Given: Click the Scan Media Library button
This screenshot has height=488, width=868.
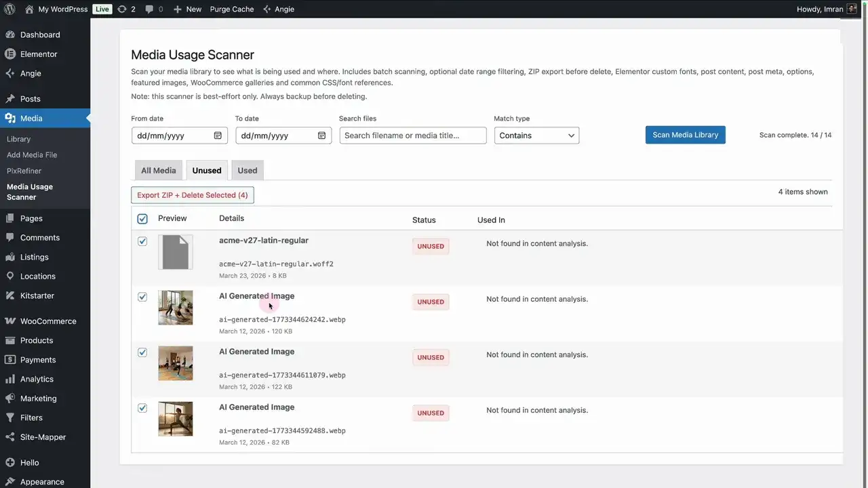Looking at the screenshot, I should pyautogui.click(x=685, y=135).
